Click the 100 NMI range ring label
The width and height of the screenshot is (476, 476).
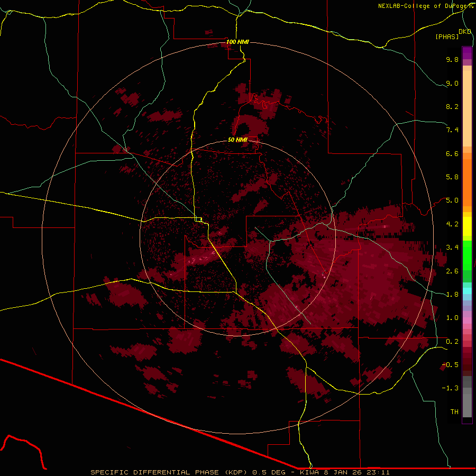tap(237, 42)
